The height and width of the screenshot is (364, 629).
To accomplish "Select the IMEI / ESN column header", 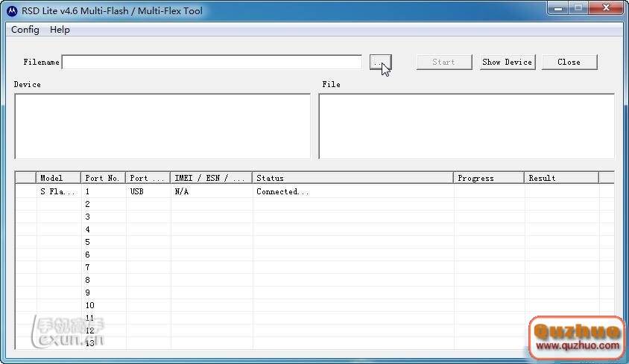I will tap(212, 178).
